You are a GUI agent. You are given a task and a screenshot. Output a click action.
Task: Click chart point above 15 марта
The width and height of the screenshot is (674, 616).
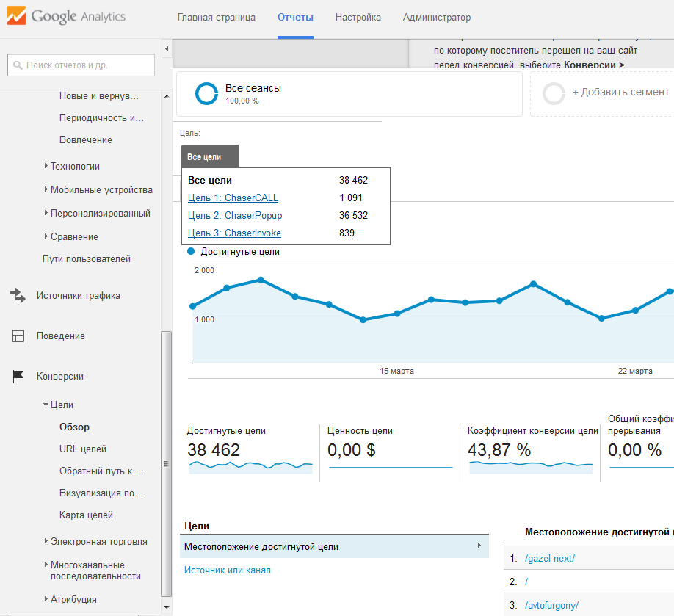pos(397,314)
